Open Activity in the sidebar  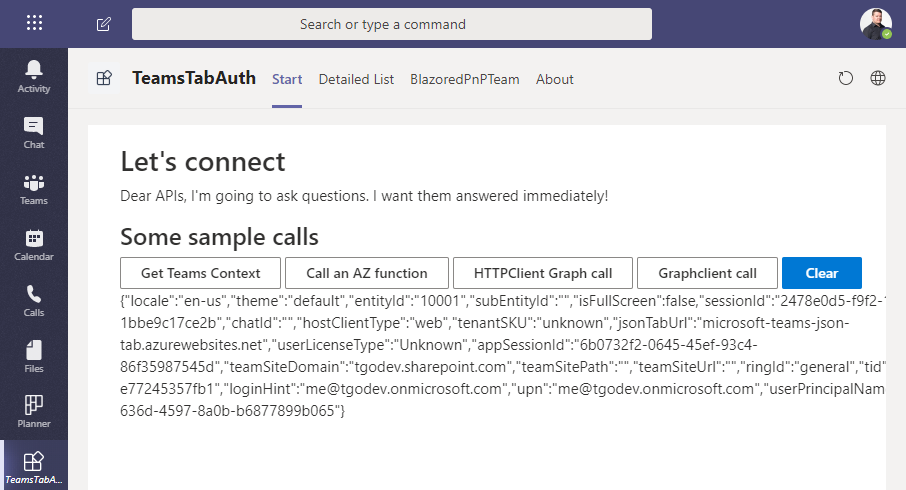pyautogui.click(x=34, y=77)
